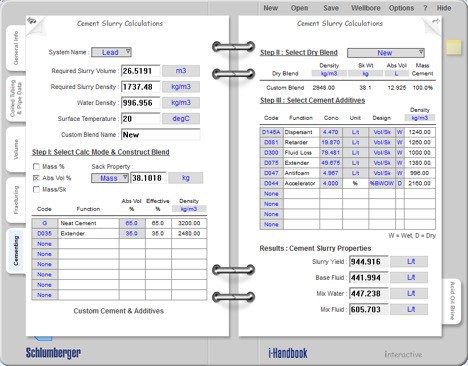Open the Select Dry Blend New dropdown
The image size is (468, 366).
[x=386, y=53]
